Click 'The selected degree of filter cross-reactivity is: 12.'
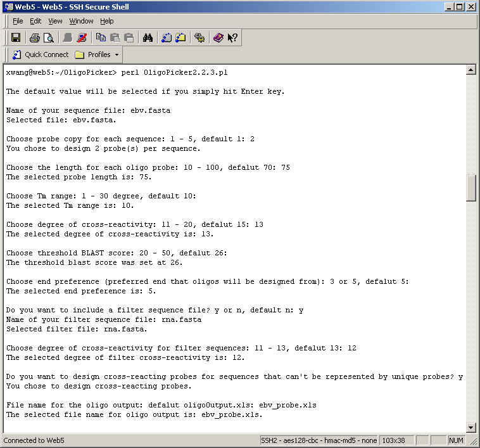480x448 pixels. pos(125,357)
